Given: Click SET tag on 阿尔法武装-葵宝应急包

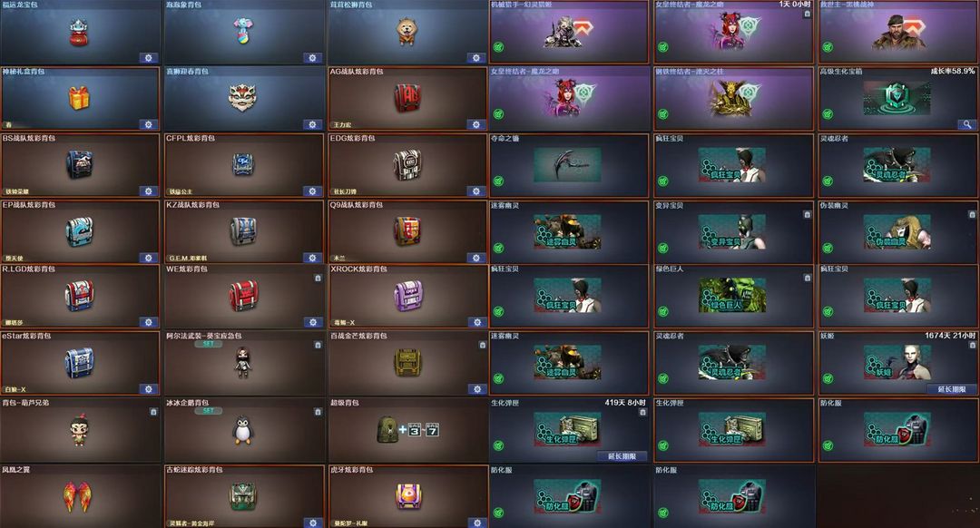Looking at the screenshot, I should click(x=208, y=344).
